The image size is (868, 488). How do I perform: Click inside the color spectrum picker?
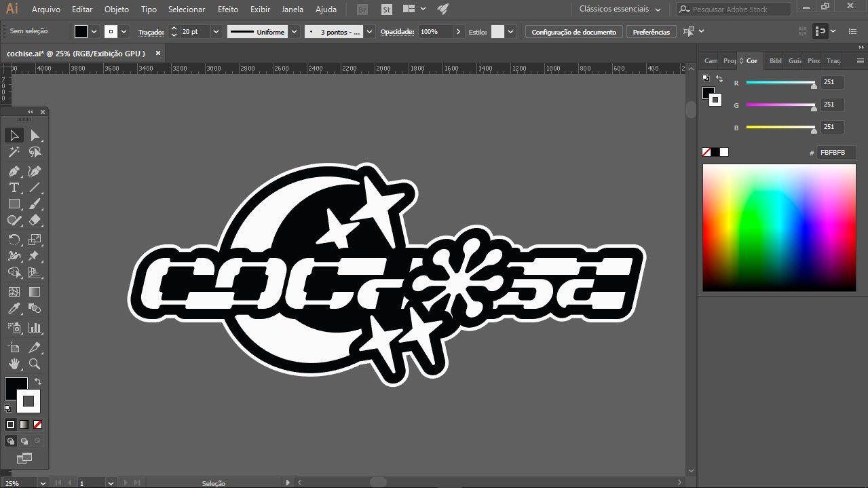tap(779, 227)
